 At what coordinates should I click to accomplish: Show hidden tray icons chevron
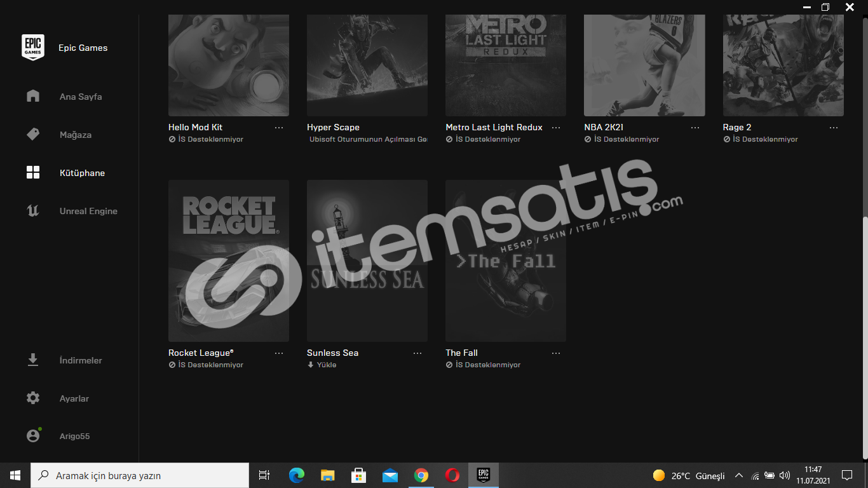click(738, 475)
